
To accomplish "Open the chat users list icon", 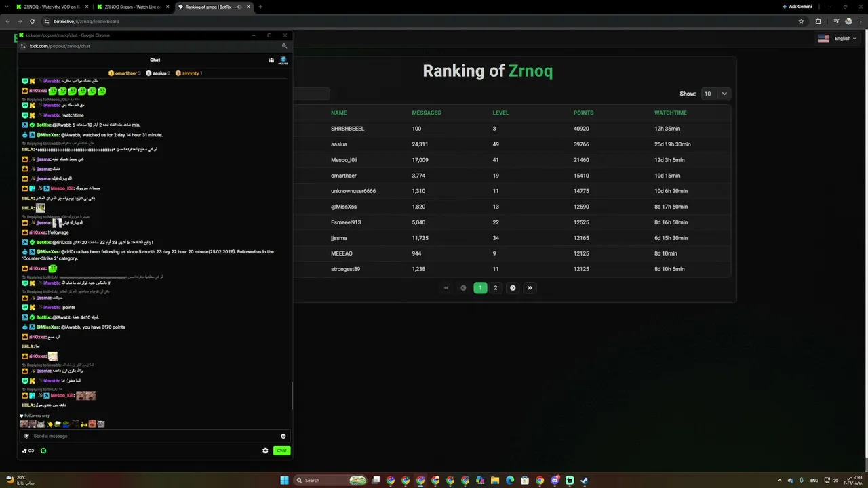I will [271, 60].
